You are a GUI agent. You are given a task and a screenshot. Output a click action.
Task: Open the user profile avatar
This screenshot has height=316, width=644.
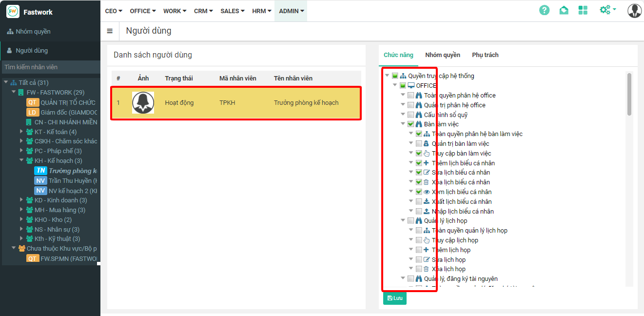pyautogui.click(x=634, y=11)
